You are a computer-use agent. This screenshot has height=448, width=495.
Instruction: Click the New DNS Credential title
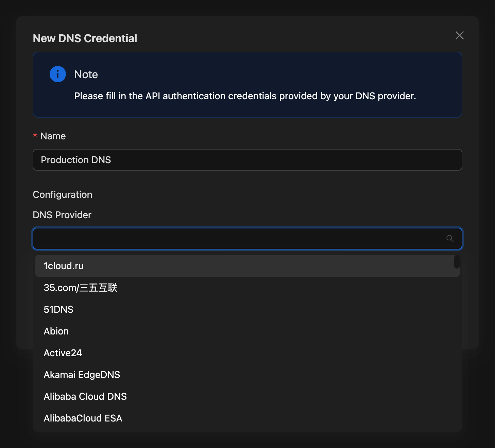point(85,38)
